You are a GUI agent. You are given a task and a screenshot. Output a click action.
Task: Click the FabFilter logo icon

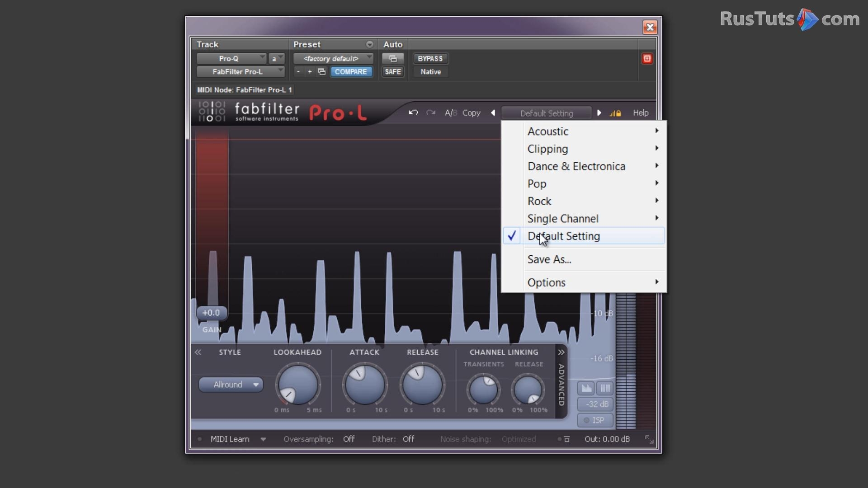point(212,112)
